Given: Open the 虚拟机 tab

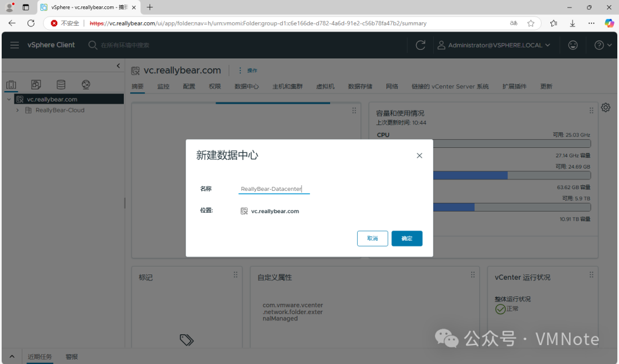Looking at the screenshot, I should pyautogui.click(x=326, y=87).
